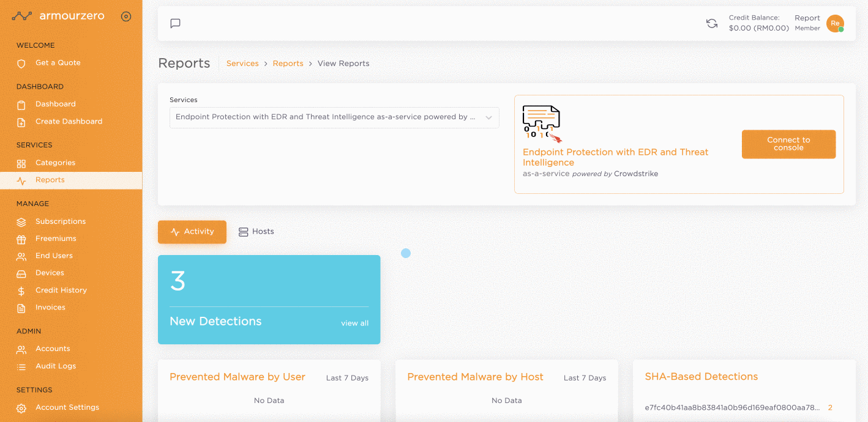Go to Accounts in admin section

point(53,349)
